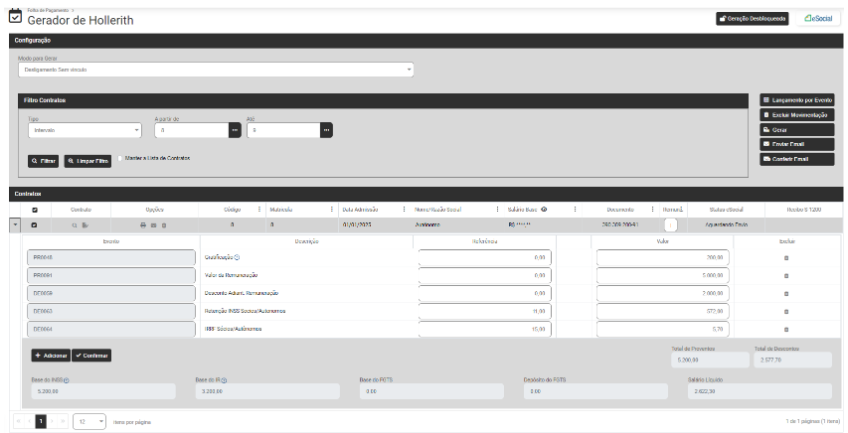Collapse the expanded contract row arrow

15,225
